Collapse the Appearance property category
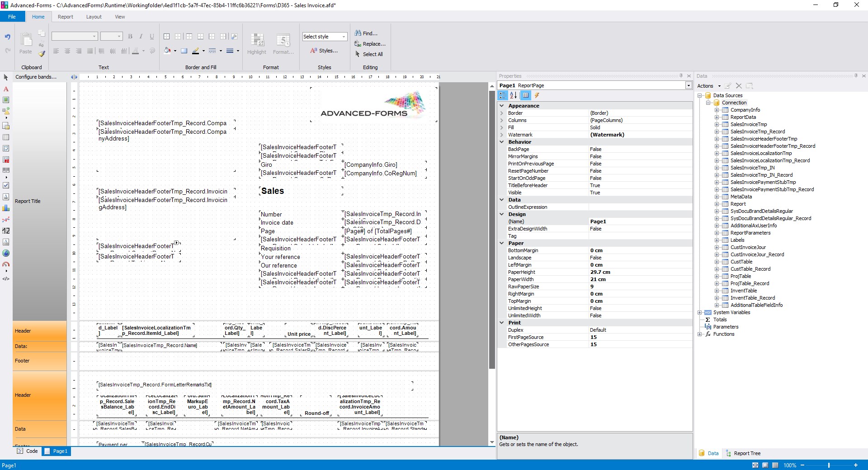The height and width of the screenshot is (470, 868). [501, 106]
